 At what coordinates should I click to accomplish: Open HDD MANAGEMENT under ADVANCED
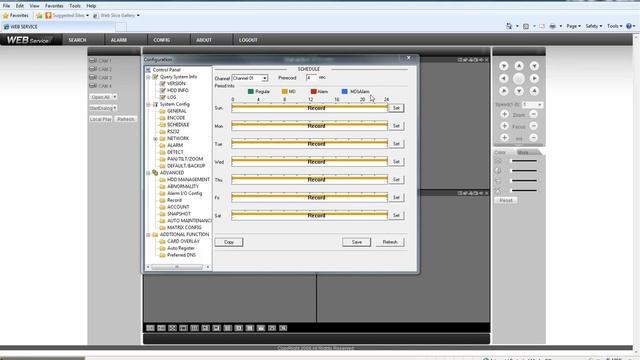[188, 180]
